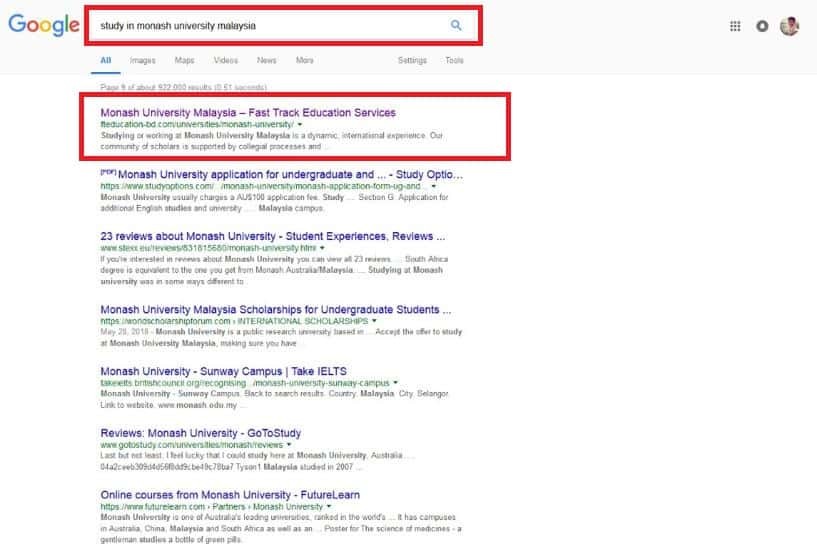Expand dropdown arrow next to takeielts.britishcouncil.org URL

pos(395,383)
